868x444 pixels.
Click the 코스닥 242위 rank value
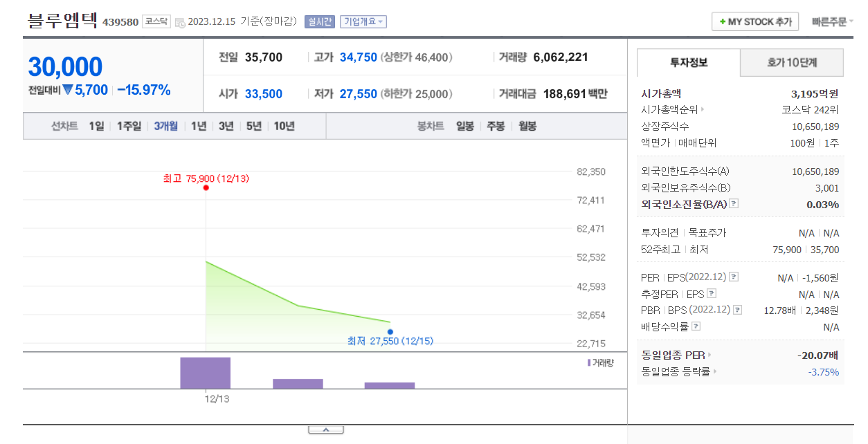coord(811,109)
